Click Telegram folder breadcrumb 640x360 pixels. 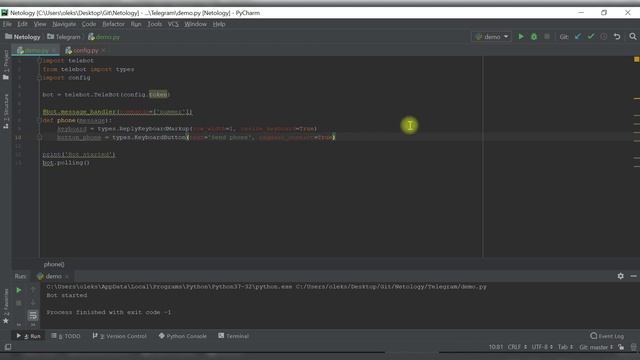click(x=64, y=37)
